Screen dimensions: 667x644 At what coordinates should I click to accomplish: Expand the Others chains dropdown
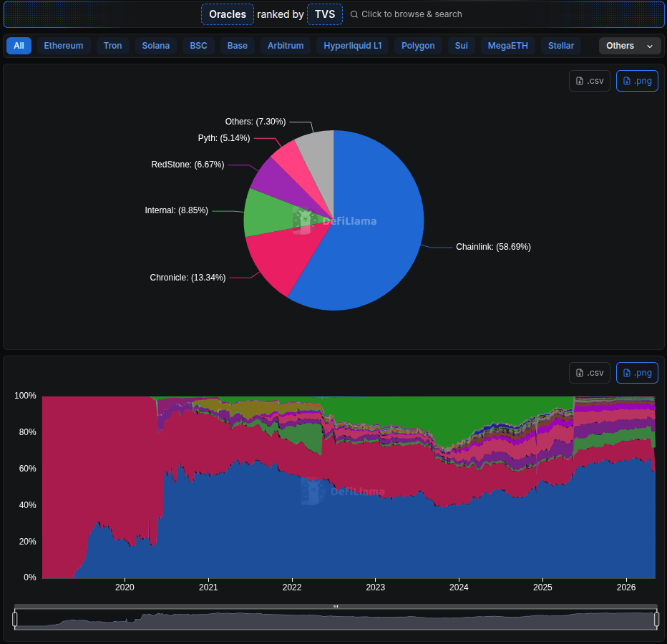point(630,46)
